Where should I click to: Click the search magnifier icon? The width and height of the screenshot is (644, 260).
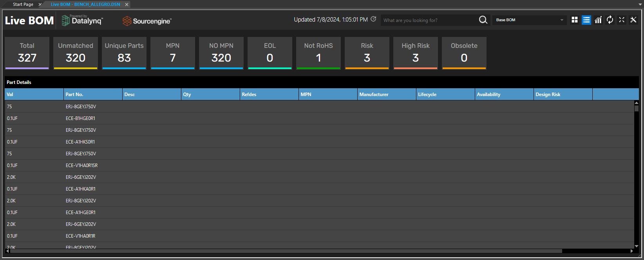point(483,20)
